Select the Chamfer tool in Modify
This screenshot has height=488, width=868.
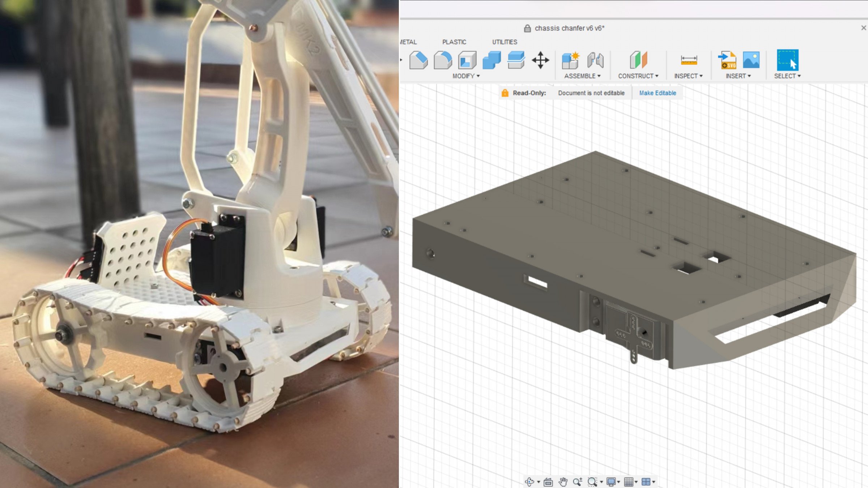pos(418,60)
